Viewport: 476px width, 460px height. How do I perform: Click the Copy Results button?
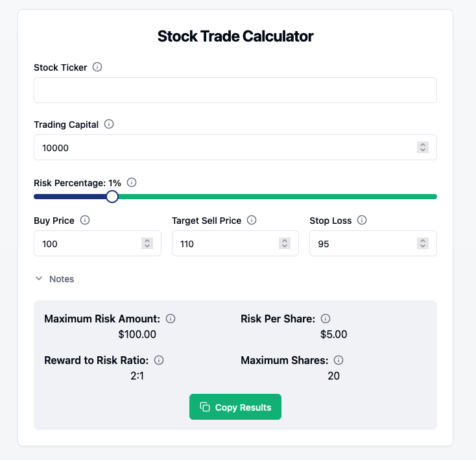pos(235,407)
